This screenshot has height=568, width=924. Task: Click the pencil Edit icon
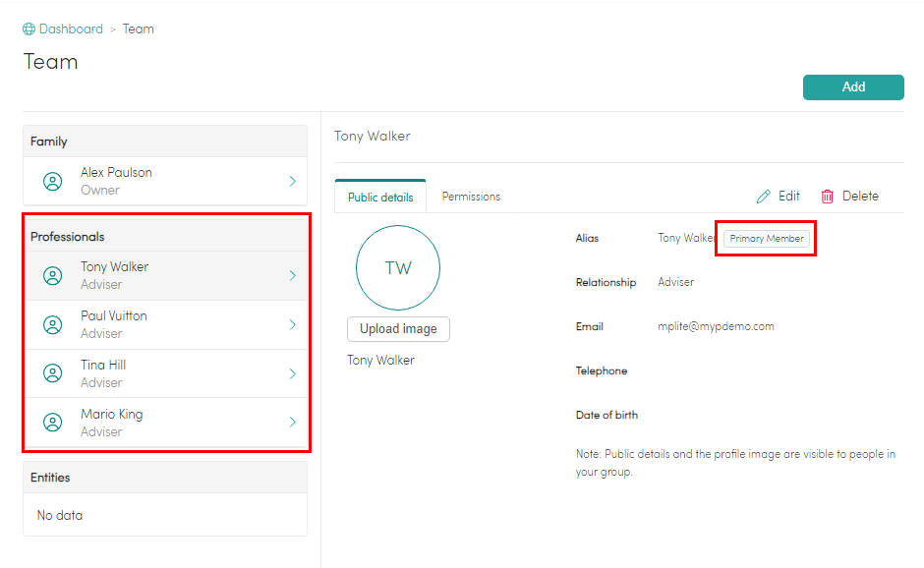point(764,197)
